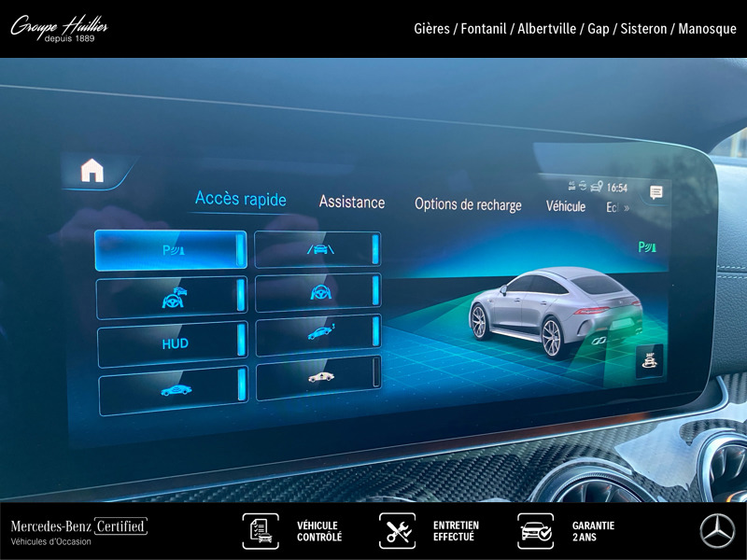Image resolution: width=747 pixels, height=560 pixels.
Task: Open the Véhicule tab
Action: pos(566,206)
